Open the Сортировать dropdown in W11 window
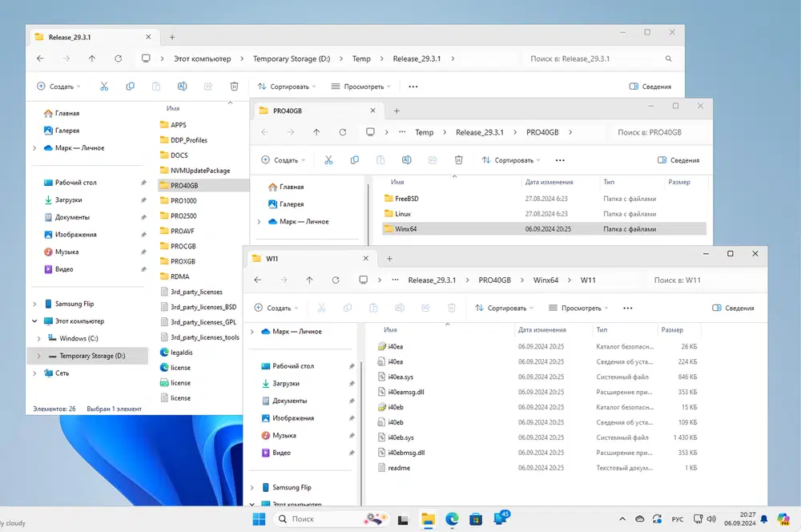Image resolution: width=801 pixels, height=532 pixels. (x=505, y=308)
